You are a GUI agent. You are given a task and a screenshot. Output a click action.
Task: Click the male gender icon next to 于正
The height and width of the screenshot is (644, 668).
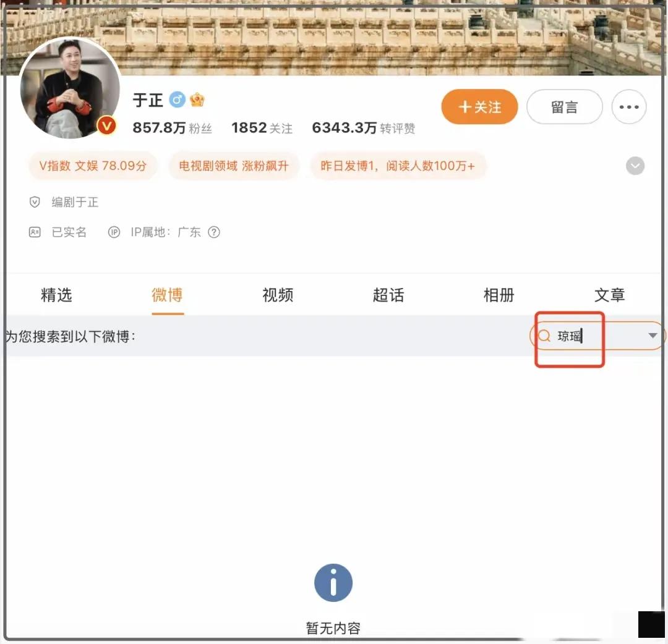coord(178,100)
